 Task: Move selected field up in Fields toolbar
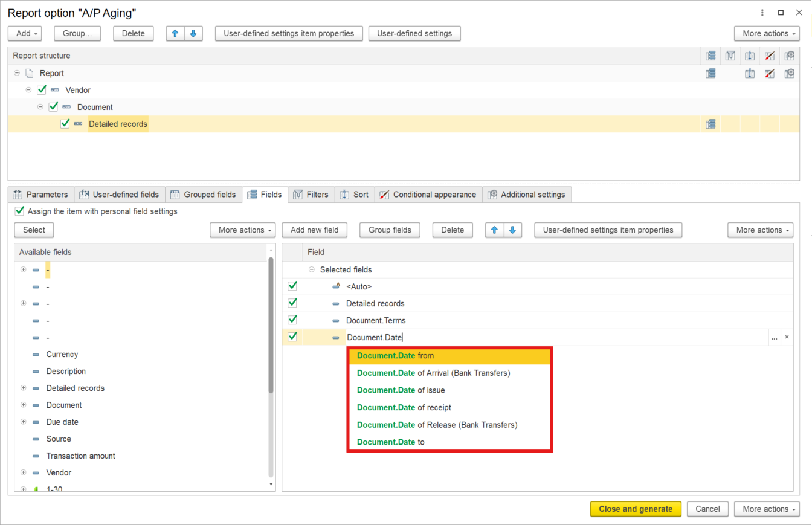(495, 230)
